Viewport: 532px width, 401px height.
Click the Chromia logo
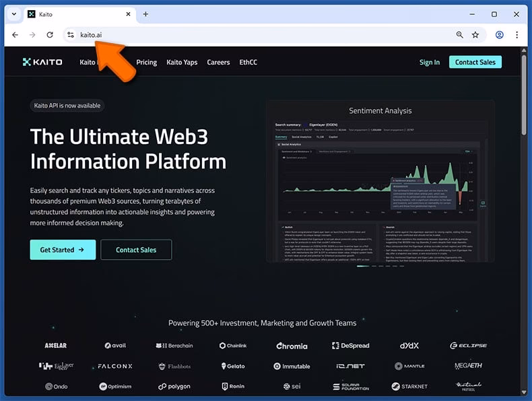(292, 346)
